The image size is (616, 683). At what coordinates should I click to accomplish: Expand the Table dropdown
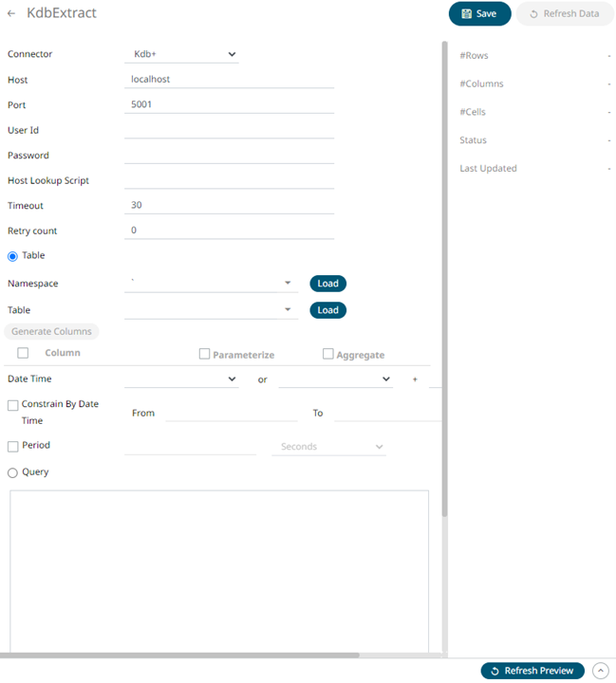point(288,310)
